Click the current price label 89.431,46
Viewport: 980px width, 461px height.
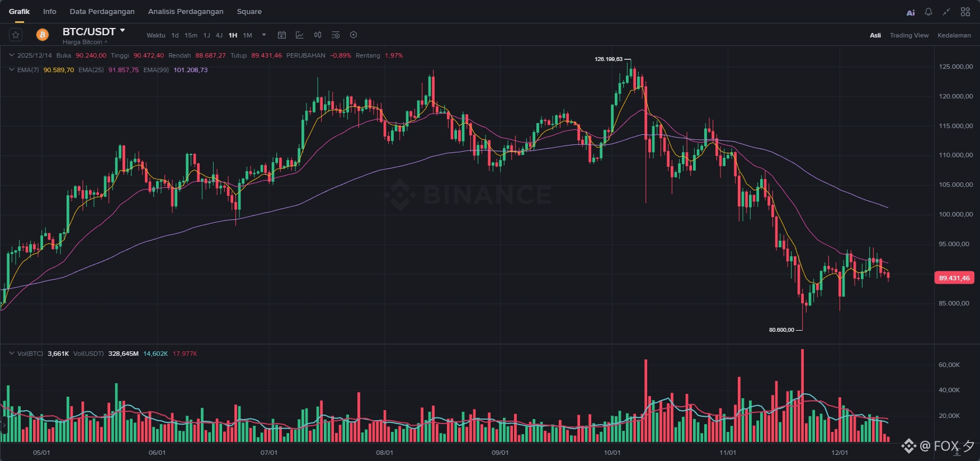(x=954, y=278)
